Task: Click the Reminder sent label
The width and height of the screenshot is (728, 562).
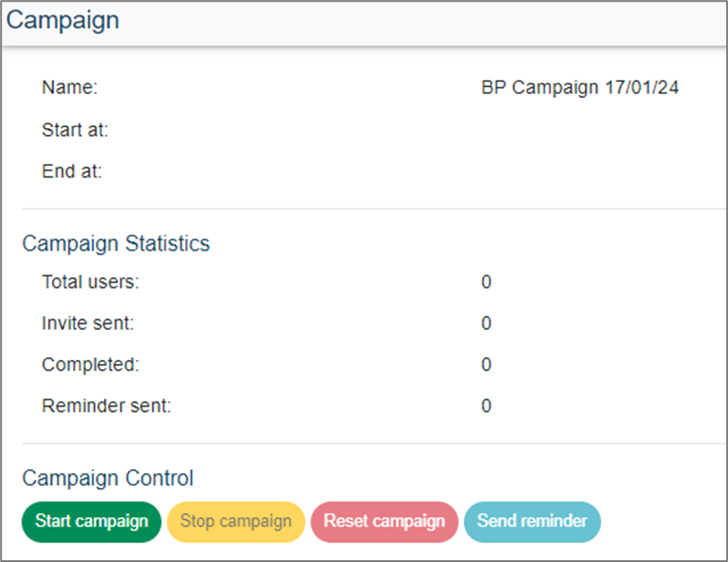Action: coord(107,406)
